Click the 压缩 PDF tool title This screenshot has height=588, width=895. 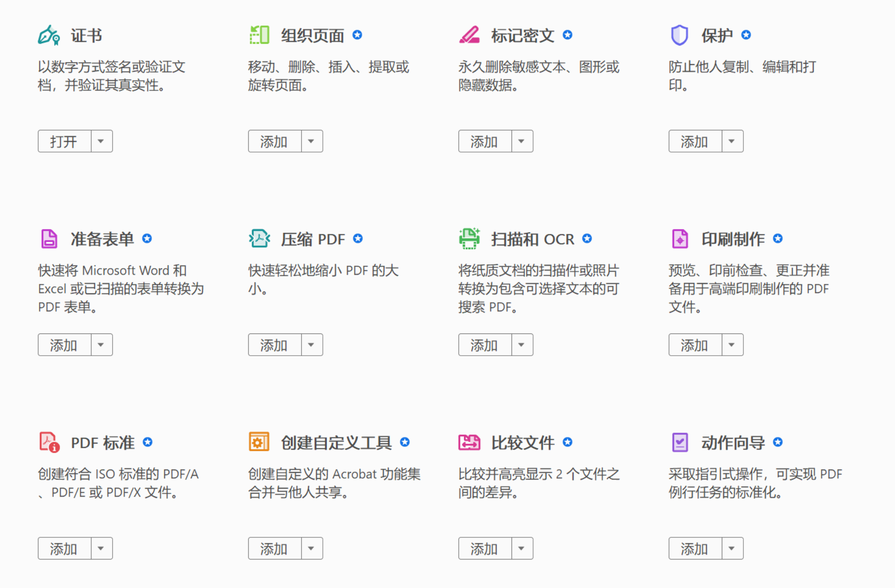(313, 239)
